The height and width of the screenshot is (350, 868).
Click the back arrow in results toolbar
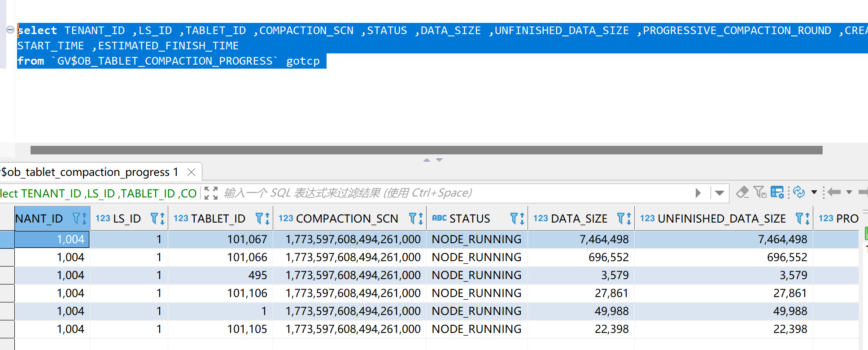point(834,192)
